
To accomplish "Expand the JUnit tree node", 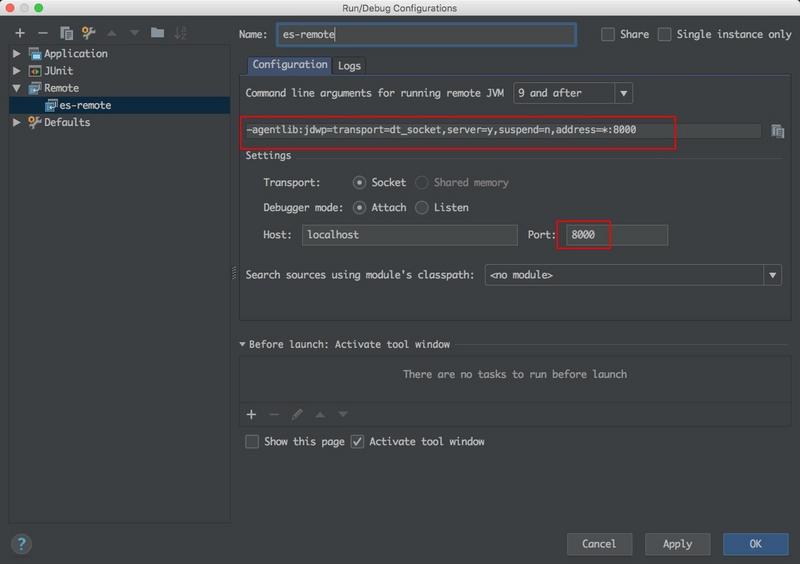I will click(17, 71).
